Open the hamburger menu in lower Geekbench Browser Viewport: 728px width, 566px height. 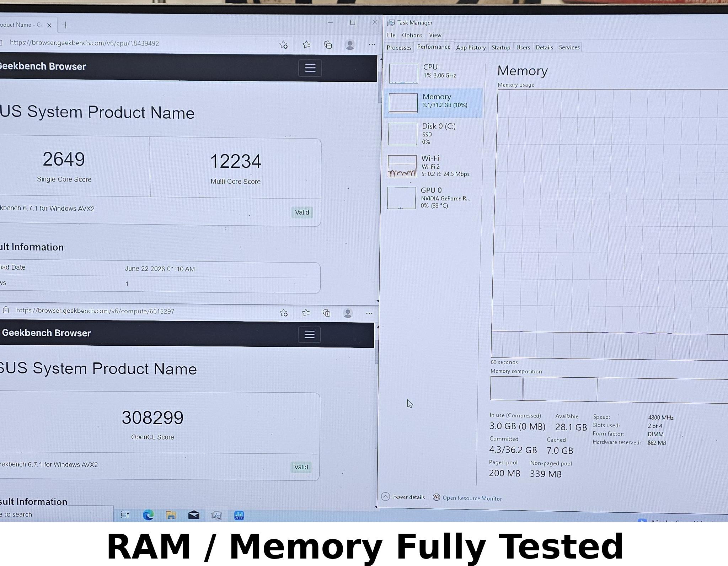pyautogui.click(x=309, y=334)
